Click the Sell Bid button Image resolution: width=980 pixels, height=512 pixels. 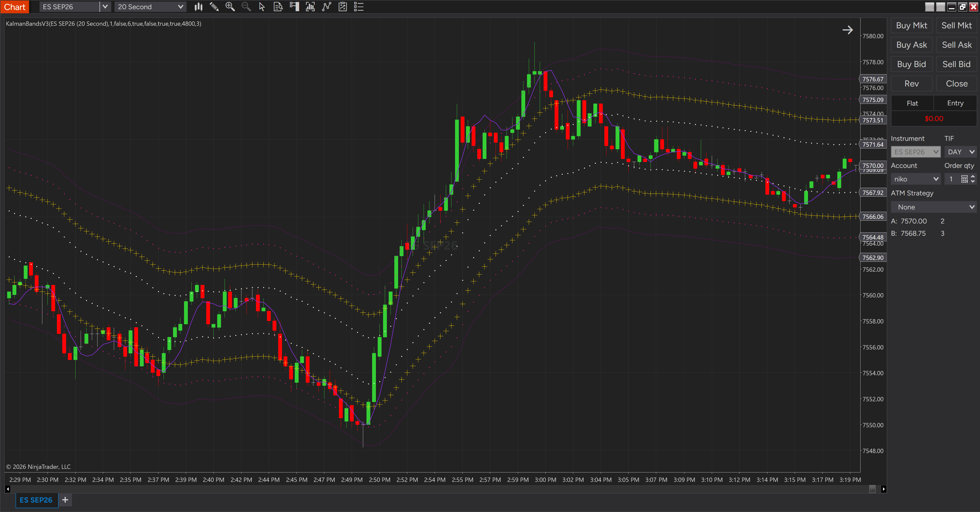tap(957, 64)
